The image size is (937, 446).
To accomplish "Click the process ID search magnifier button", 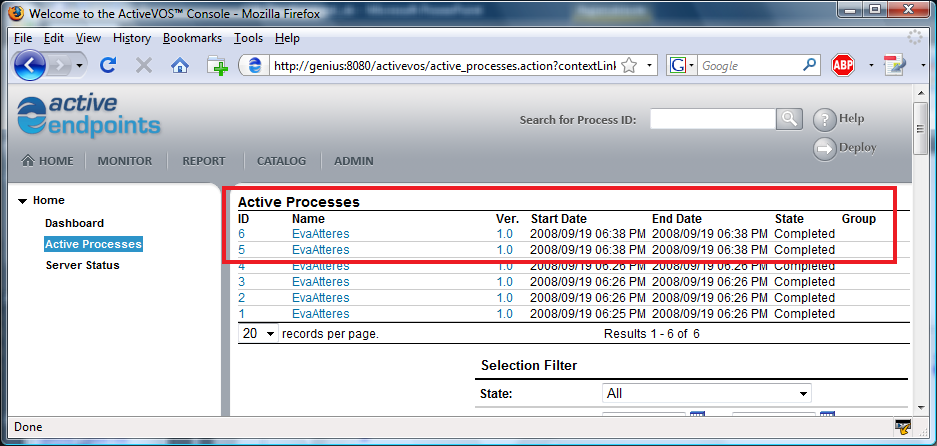I will point(789,119).
